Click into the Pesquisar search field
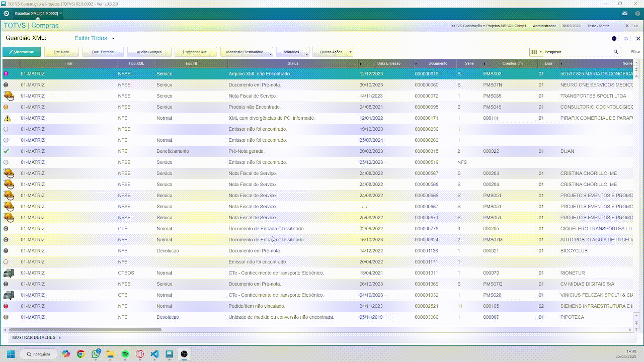Viewport: 644px width, 362px height. 577,52
